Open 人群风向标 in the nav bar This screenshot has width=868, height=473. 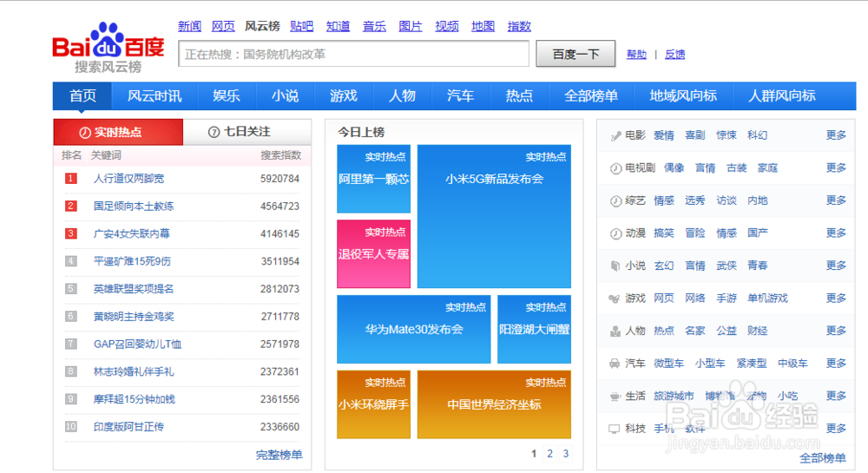(x=782, y=95)
